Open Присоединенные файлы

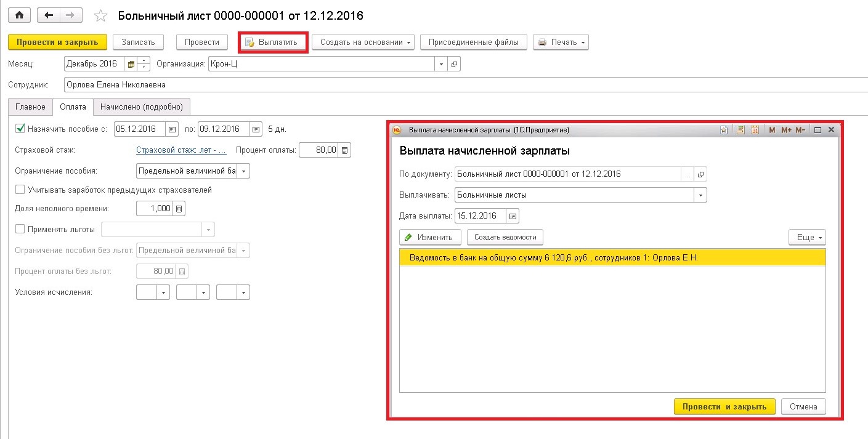(474, 42)
